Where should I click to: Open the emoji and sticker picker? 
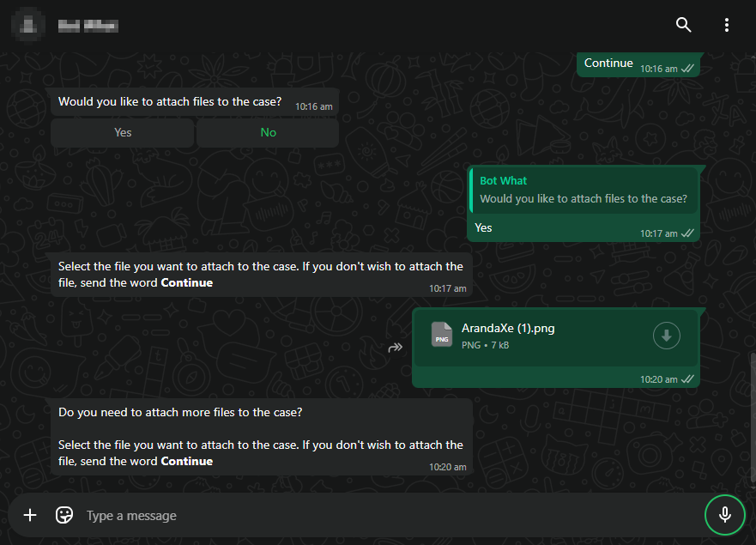(x=64, y=515)
